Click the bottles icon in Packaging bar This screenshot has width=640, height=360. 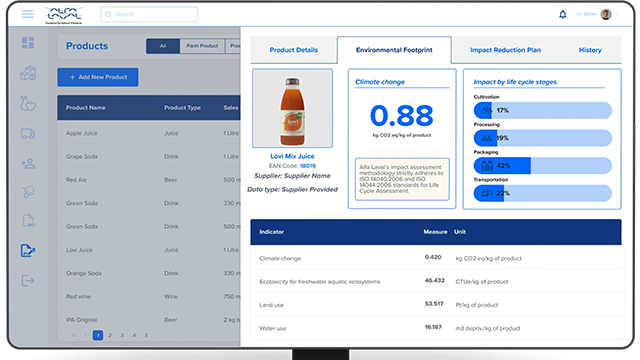[x=487, y=166]
